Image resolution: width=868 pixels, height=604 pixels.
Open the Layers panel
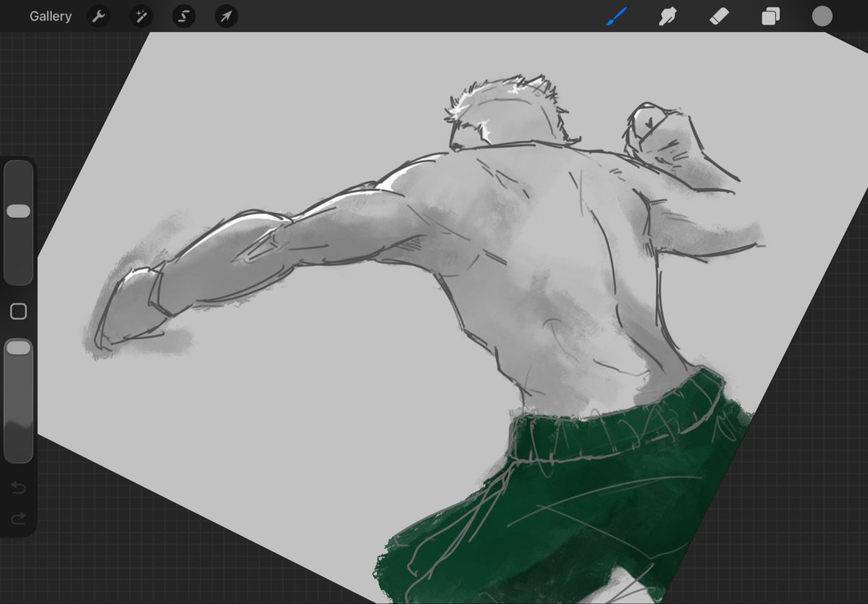[770, 16]
